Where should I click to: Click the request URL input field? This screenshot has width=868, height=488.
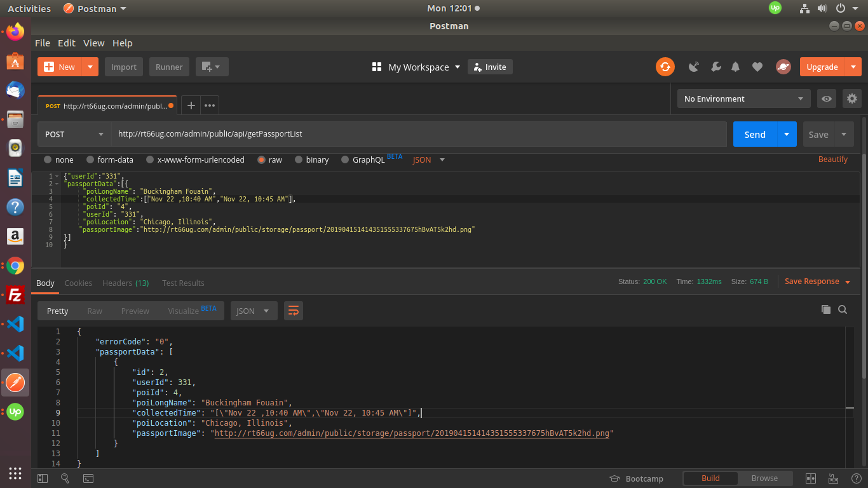coord(418,134)
